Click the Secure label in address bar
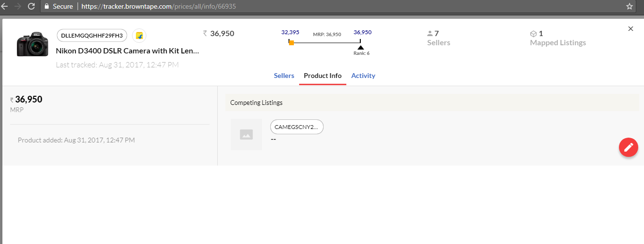 click(x=63, y=7)
